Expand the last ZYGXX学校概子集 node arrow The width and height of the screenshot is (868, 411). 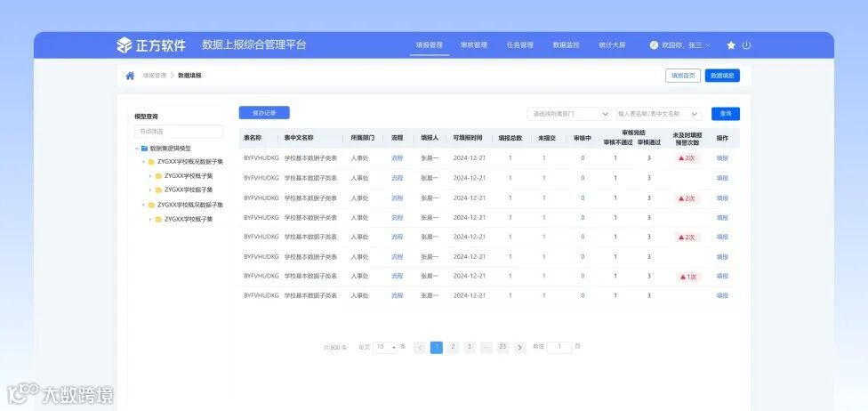[x=150, y=220]
